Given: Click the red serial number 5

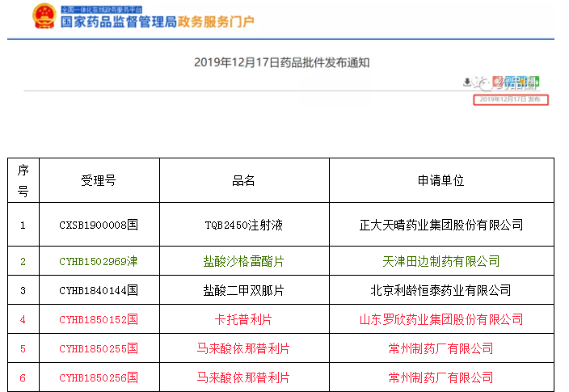Looking at the screenshot, I should pyautogui.click(x=23, y=349).
